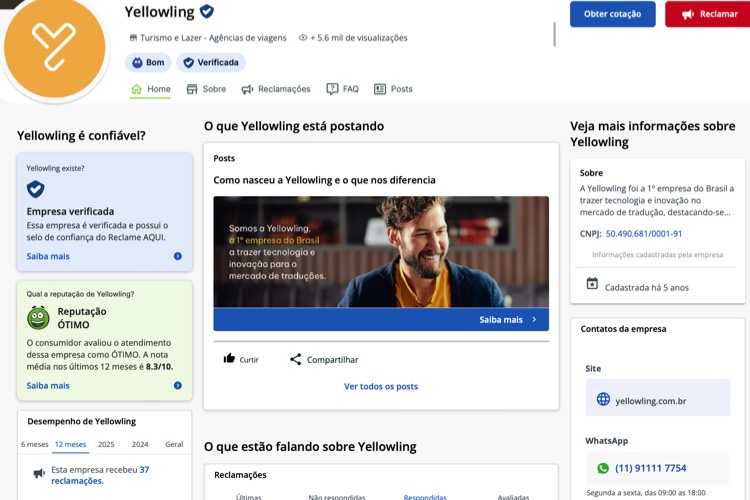Go to the Posts tab

393,89
